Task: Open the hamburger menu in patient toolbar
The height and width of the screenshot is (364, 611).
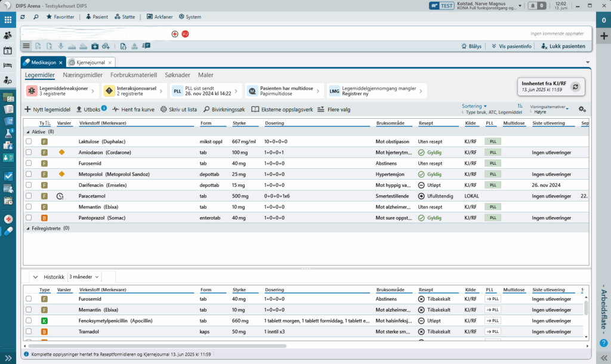Action: click(26, 46)
